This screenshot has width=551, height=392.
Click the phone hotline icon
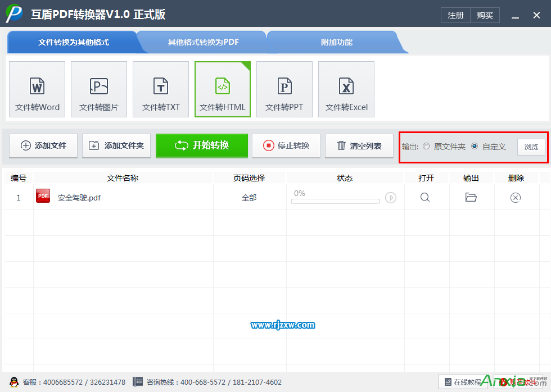pyautogui.click(x=138, y=381)
